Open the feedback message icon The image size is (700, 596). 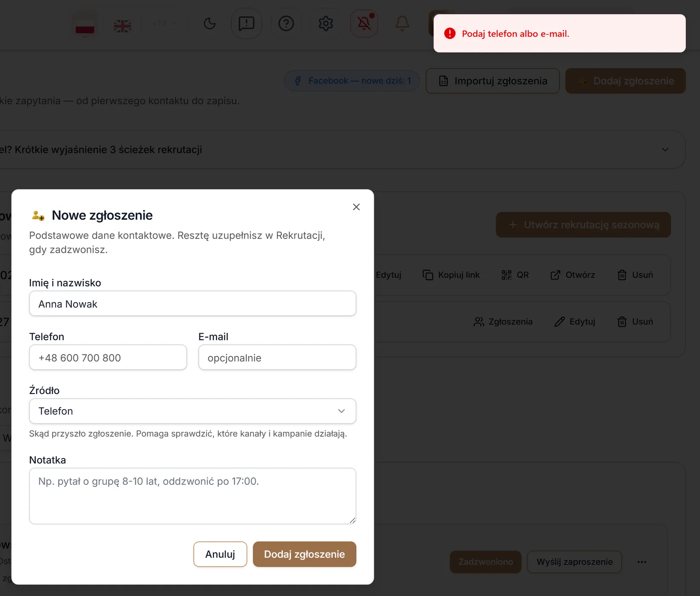tap(246, 23)
